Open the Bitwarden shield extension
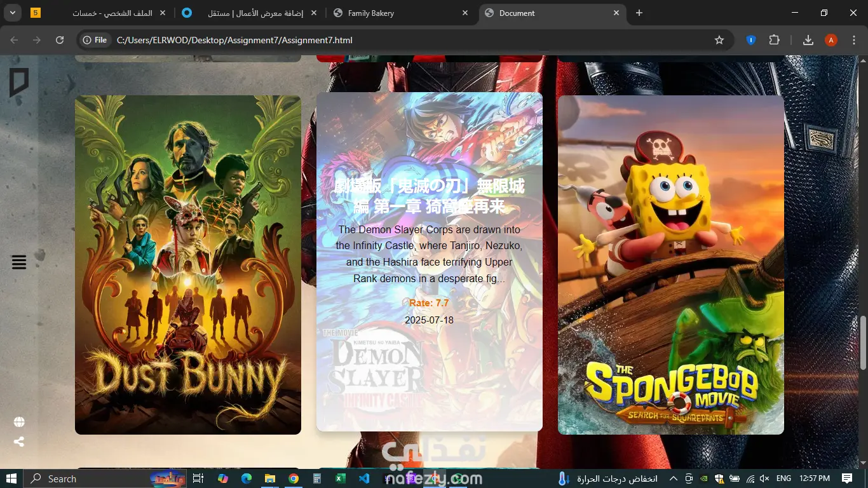 click(750, 40)
